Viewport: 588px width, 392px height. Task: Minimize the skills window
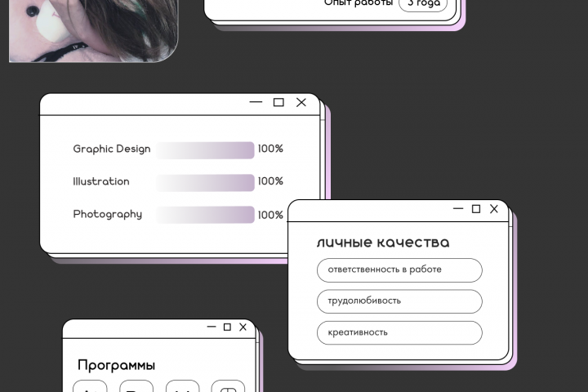coord(256,102)
